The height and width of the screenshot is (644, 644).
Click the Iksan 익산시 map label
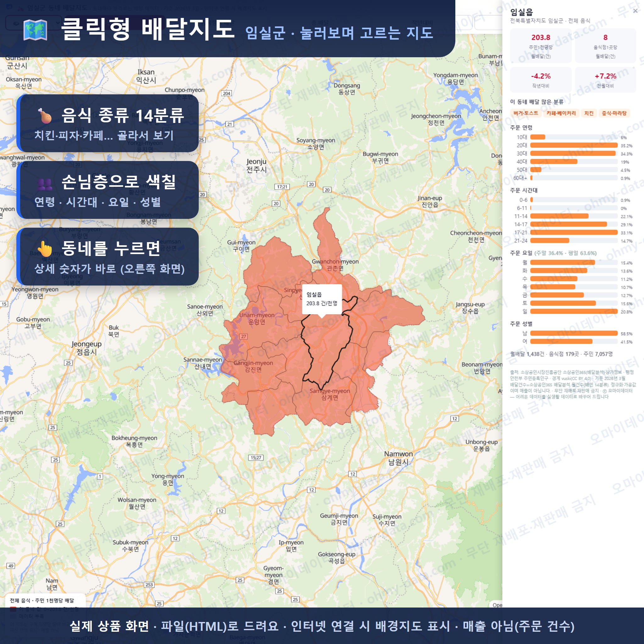[146, 76]
